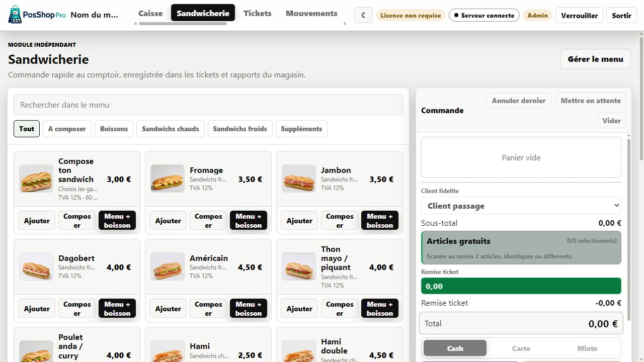Toggle dark mode moon icon
Screen dimensions: 644x362
tap(363, 15)
